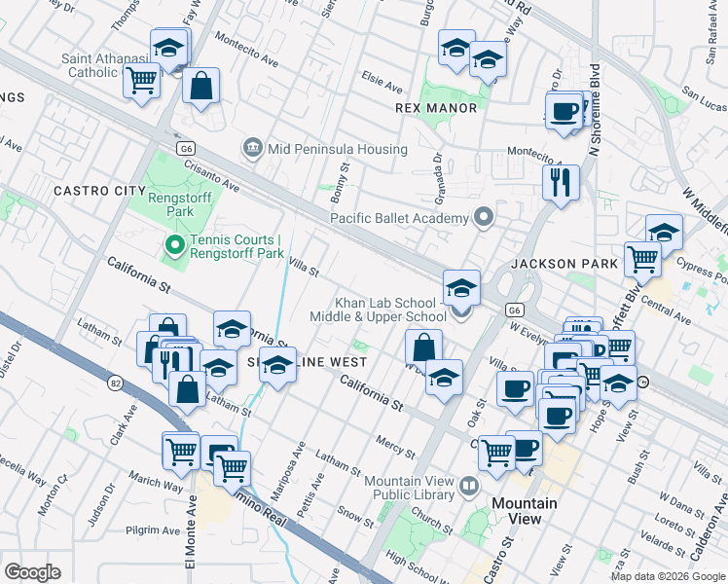728x584 pixels.
Task: Click the El Monte Ave street label
Action: pos(191,532)
